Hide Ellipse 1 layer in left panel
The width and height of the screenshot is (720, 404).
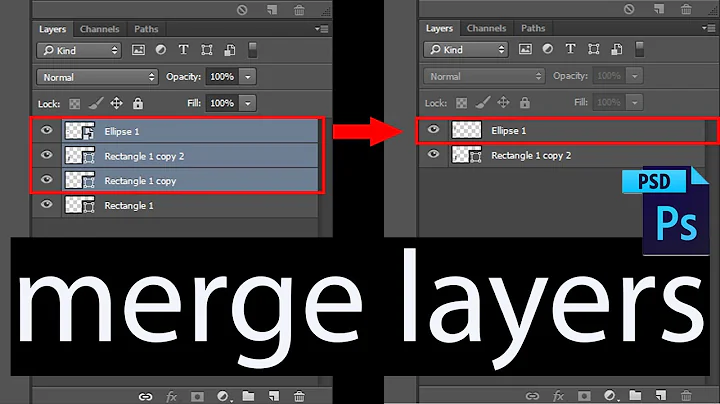pos(46,130)
